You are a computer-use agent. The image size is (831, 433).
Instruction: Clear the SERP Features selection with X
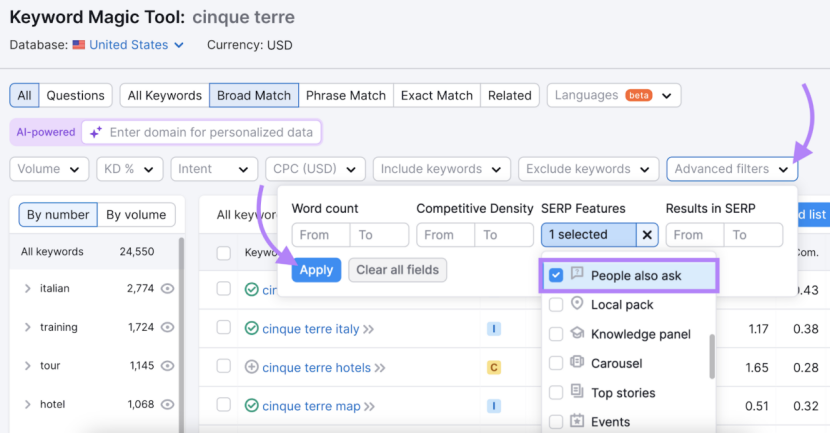(648, 235)
